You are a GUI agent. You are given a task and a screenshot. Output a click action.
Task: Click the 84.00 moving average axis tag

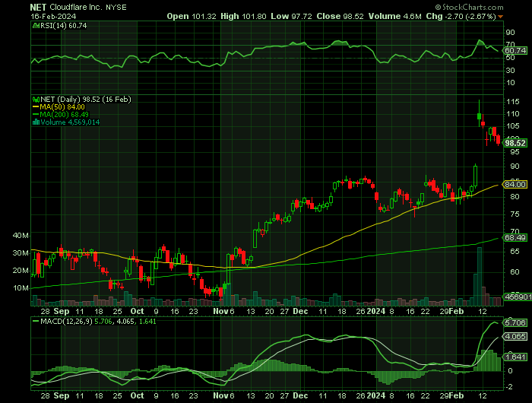pyautogui.click(x=515, y=184)
